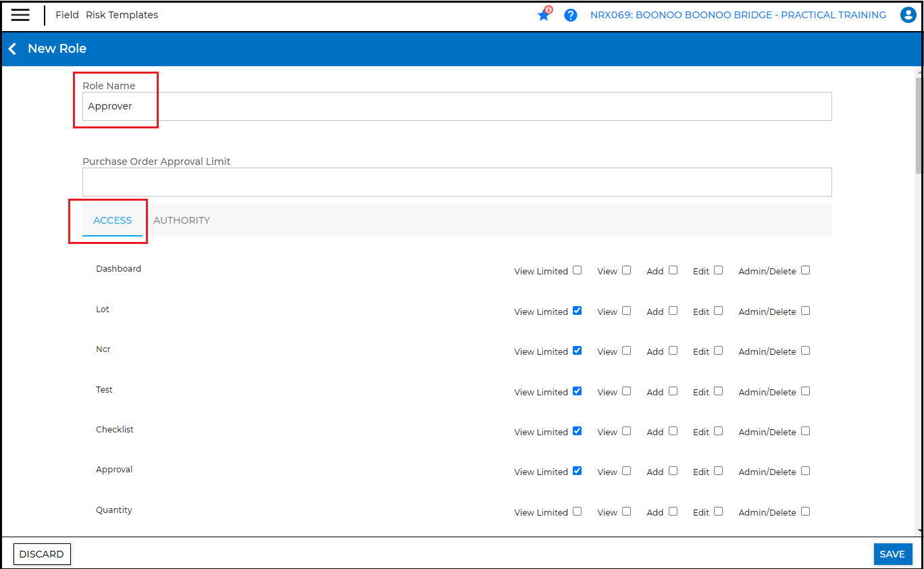The height and width of the screenshot is (569, 924).
Task: Enable View for Approval
Action: click(627, 471)
